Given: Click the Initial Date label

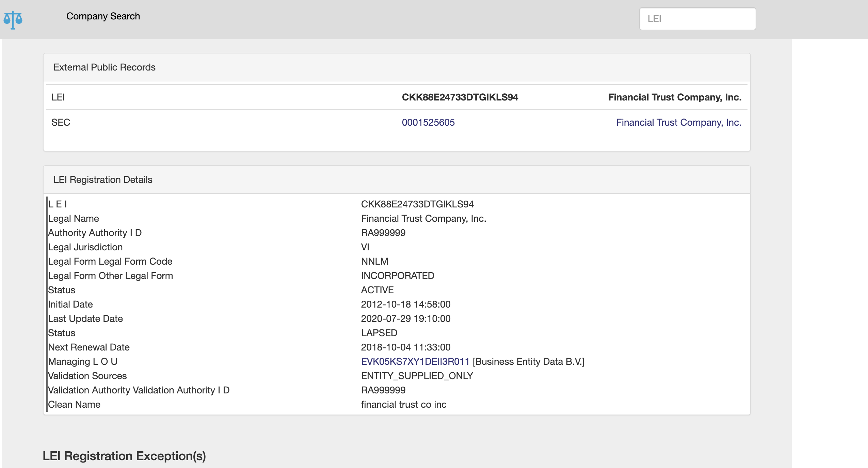Looking at the screenshot, I should (x=70, y=304).
